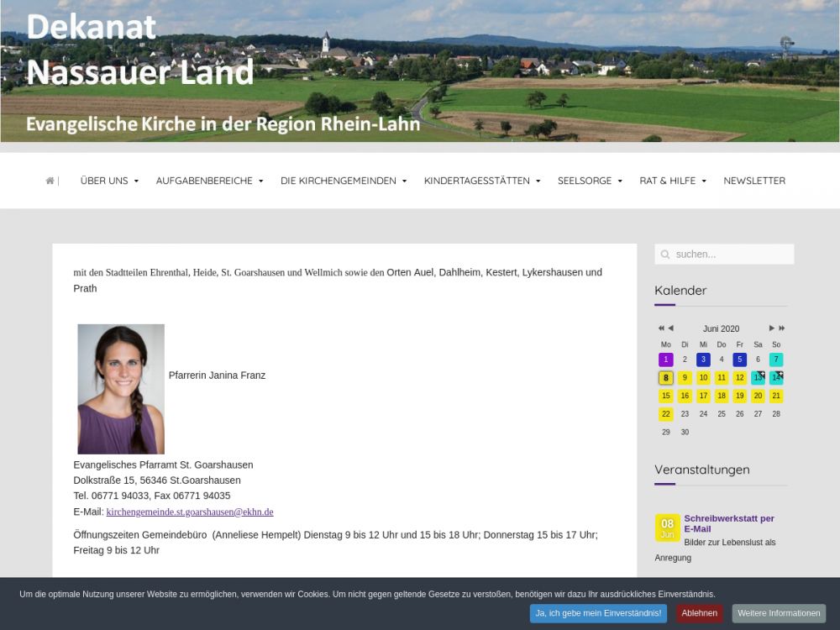Click the home icon in navigation bar
Screen dimensions: 840x630
point(50,181)
